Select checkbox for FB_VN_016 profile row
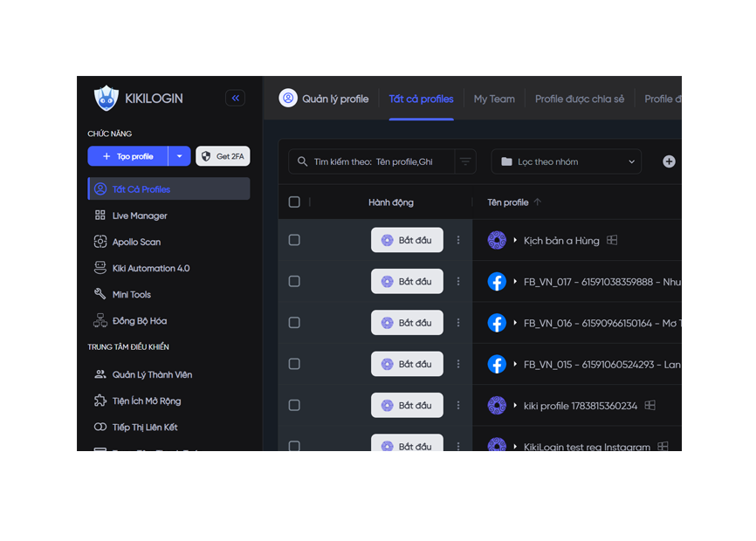The height and width of the screenshot is (541, 756). 294,322
